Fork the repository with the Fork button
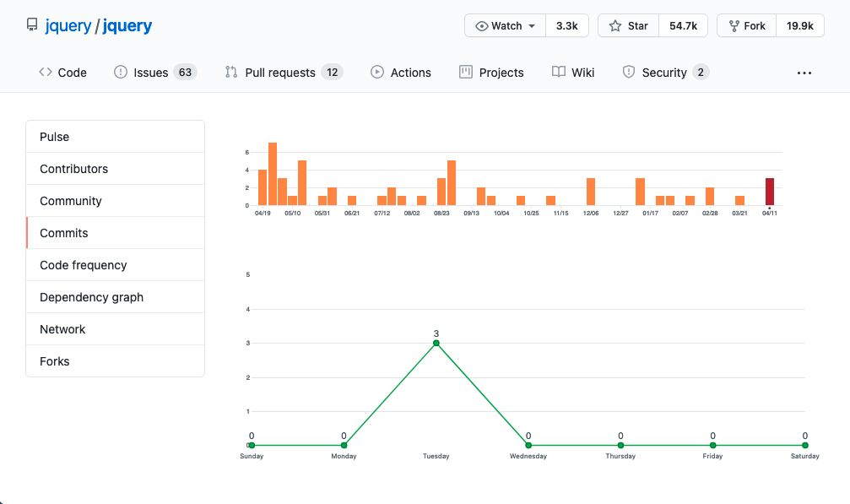The height and width of the screenshot is (504, 850). point(747,25)
